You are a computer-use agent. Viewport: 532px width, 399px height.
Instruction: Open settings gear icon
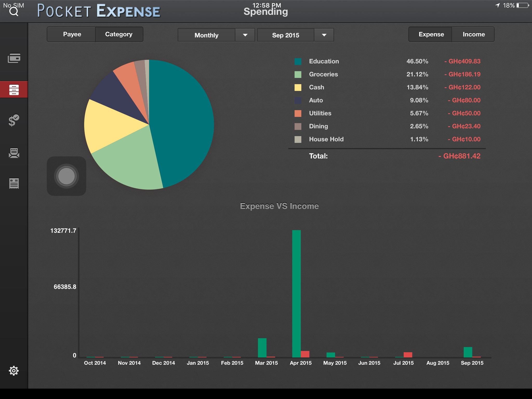[x=14, y=371]
